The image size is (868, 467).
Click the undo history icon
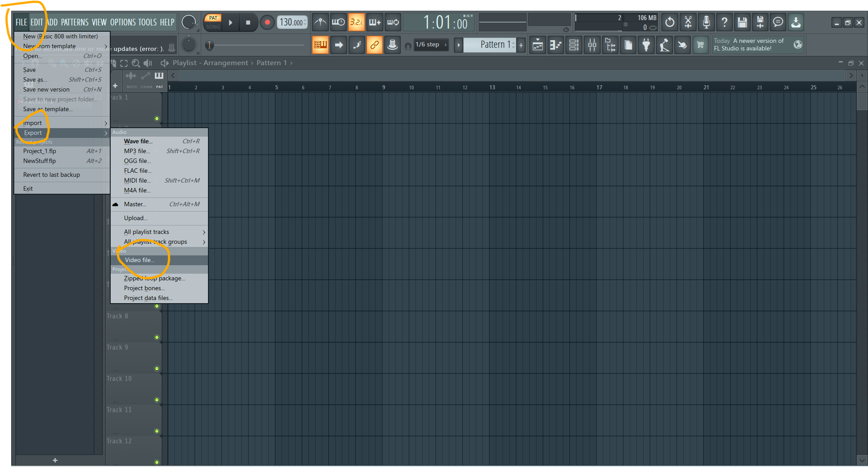pos(670,22)
